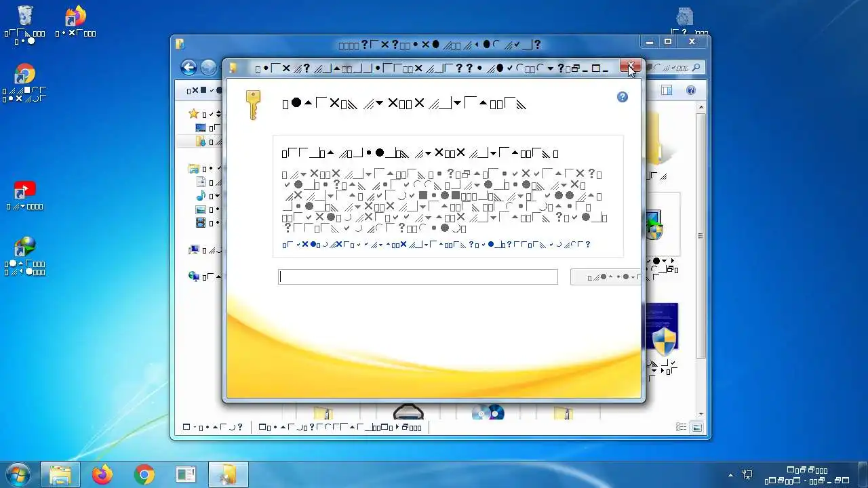
Task: Select the Desktop entry icon under Favorites
Action: 201,127
